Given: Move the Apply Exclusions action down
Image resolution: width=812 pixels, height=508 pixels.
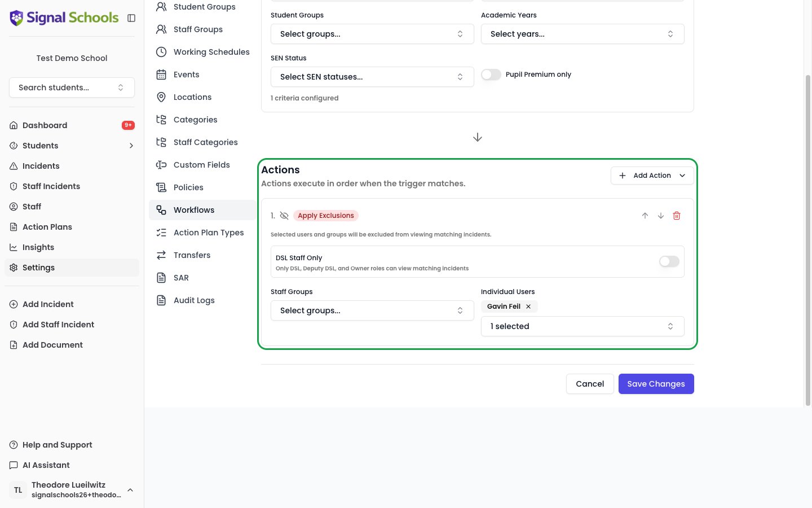Looking at the screenshot, I should (x=661, y=216).
